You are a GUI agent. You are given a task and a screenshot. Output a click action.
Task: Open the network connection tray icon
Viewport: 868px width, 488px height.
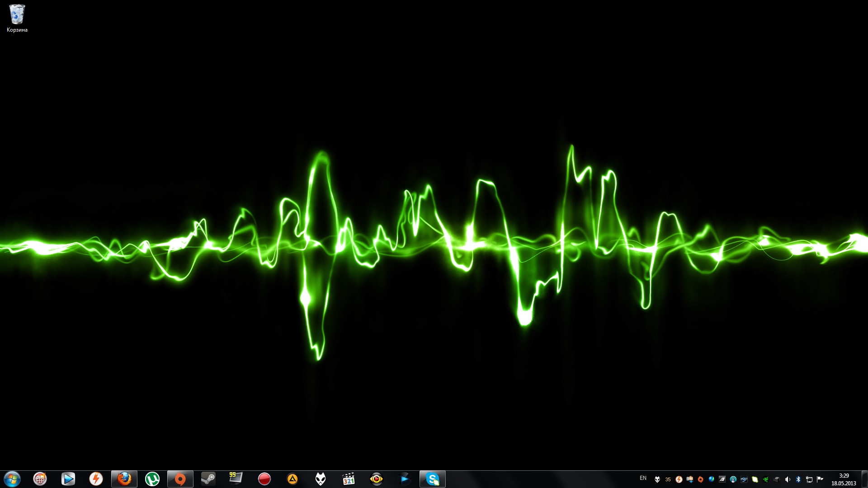point(809,479)
